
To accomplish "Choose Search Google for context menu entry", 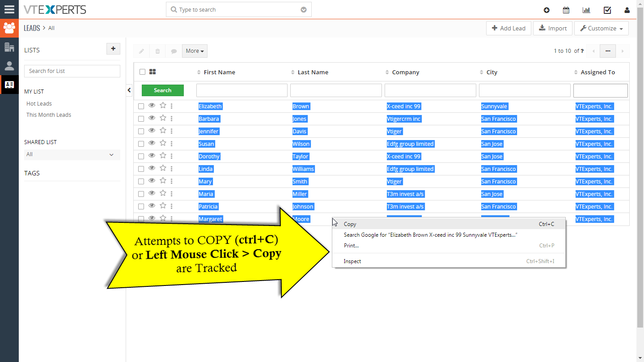I will [449, 235].
